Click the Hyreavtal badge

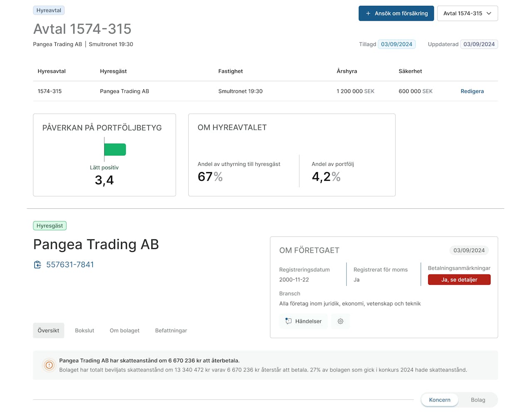49,10
